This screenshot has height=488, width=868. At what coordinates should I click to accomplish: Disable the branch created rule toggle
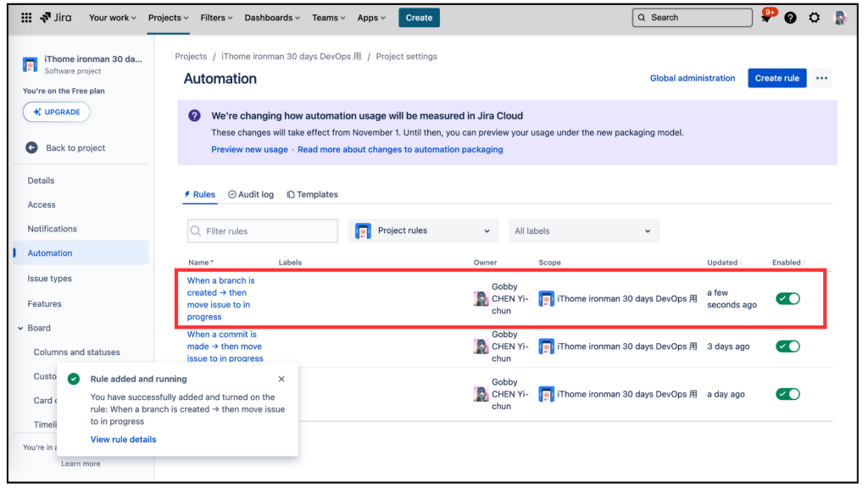[787, 299]
